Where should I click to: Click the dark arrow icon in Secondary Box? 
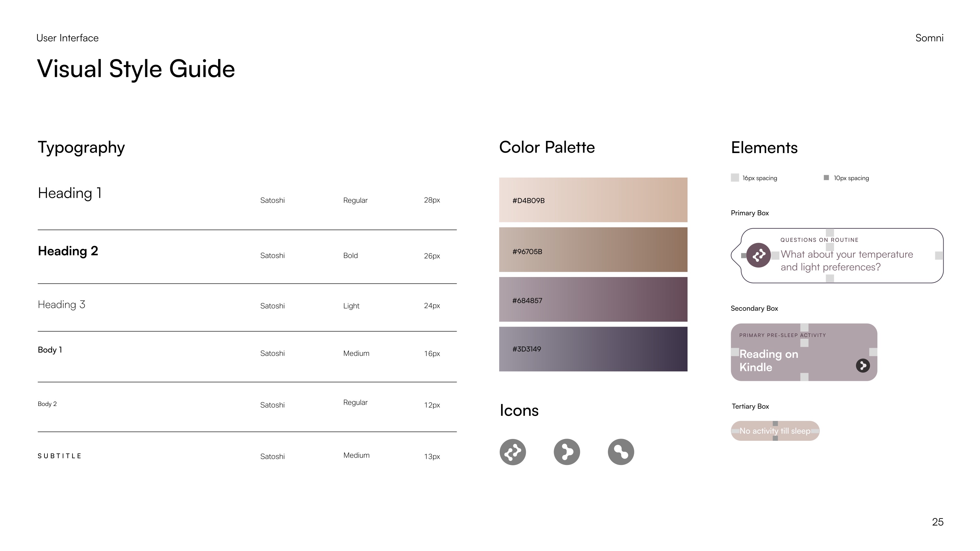point(863,365)
